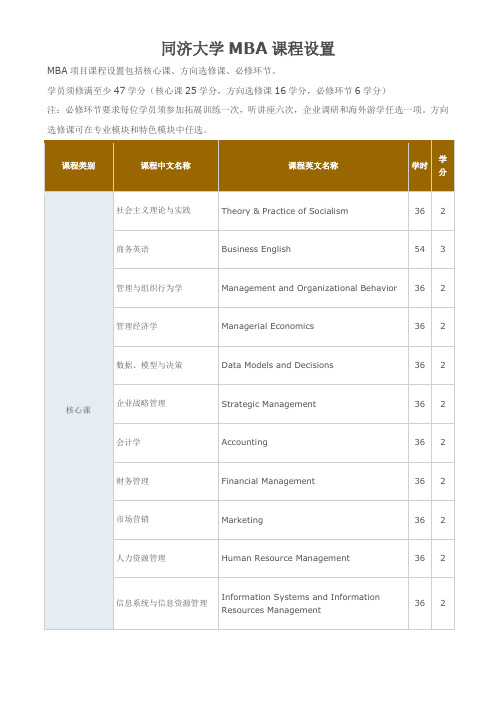Select the header cell 课程类别
This screenshot has height=702, width=496.
pyautogui.click(x=79, y=166)
